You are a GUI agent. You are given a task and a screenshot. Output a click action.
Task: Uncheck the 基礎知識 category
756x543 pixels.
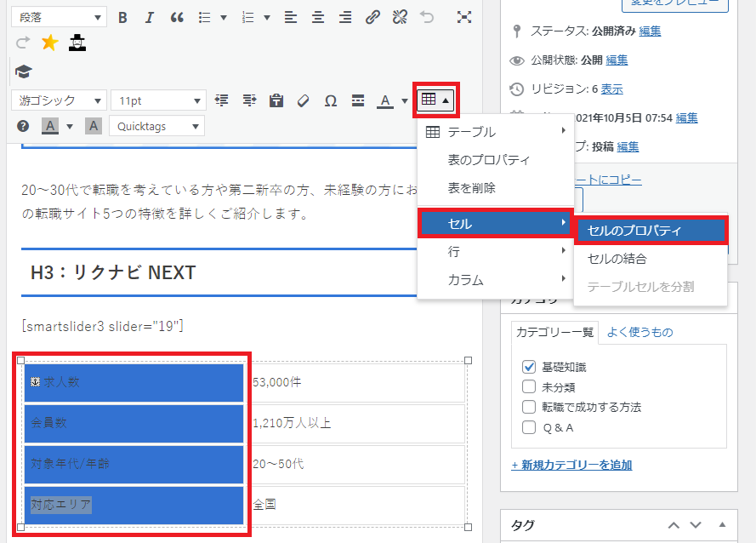(x=529, y=368)
